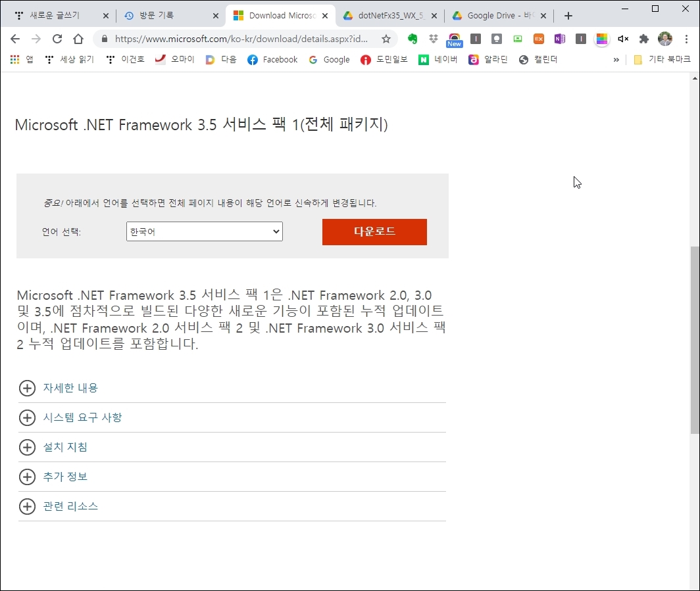Click the muted speaker icon

pyautogui.click(x=623, y=39)
